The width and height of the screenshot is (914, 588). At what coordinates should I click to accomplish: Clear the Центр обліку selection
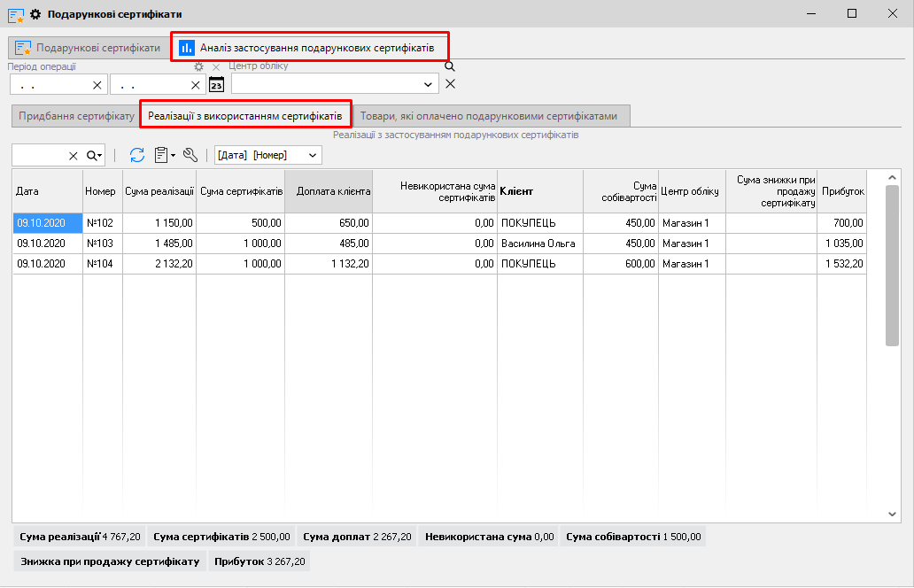450,84
